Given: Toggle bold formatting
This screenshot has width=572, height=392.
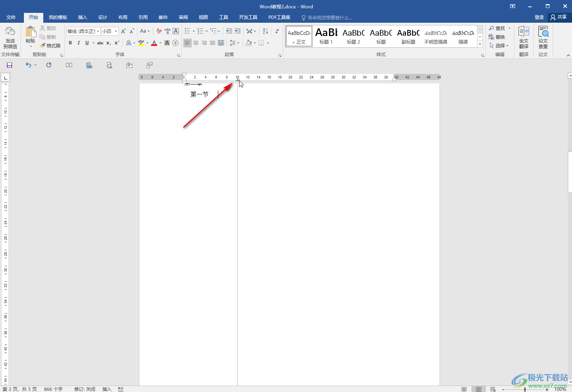Looking at the screenshot, I should [70, 43].
